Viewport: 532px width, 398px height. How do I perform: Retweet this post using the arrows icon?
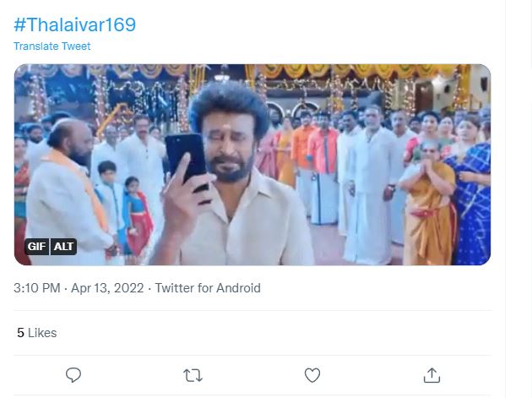[193, 374]
